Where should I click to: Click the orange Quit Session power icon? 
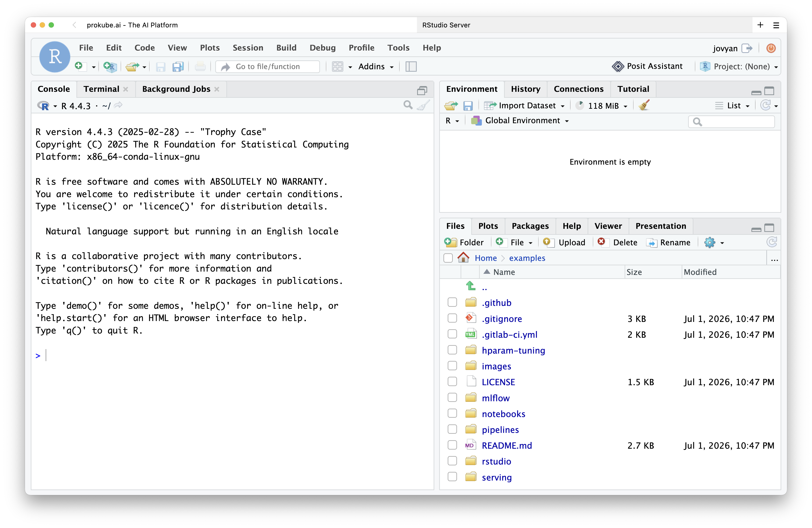(x=771, y=48)
